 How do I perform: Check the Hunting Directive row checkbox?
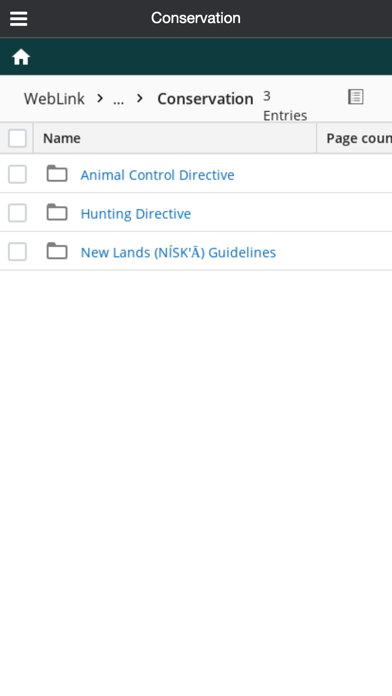[17, 213]
